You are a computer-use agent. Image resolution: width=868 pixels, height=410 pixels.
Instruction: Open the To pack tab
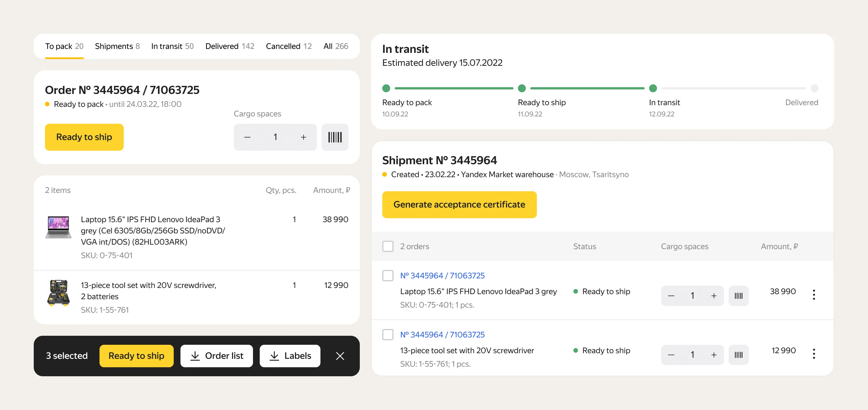64,46
